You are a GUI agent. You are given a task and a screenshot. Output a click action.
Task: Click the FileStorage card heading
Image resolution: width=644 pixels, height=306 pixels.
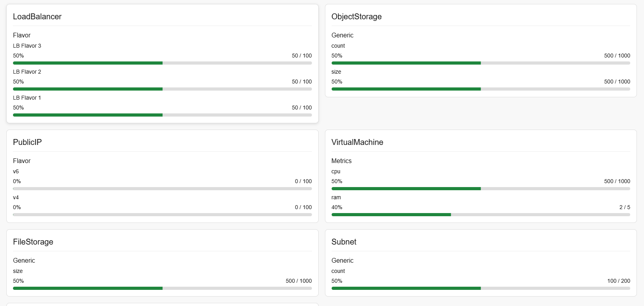tap(33, 242)
